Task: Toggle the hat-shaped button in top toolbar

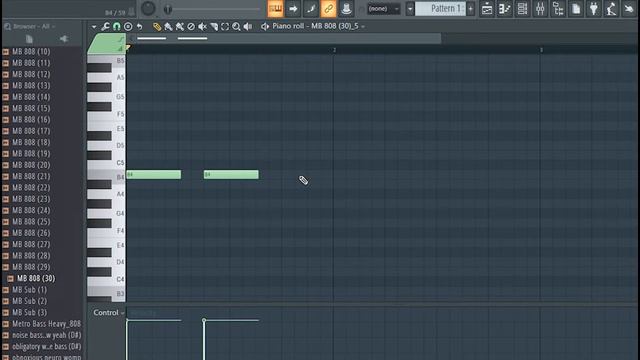Action: [346, 9]
